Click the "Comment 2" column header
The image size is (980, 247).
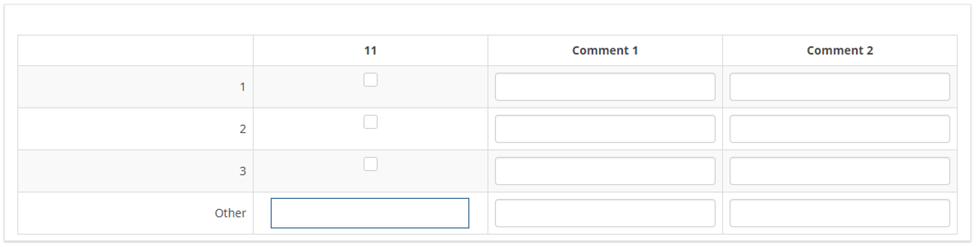click(x=839, y=51)
